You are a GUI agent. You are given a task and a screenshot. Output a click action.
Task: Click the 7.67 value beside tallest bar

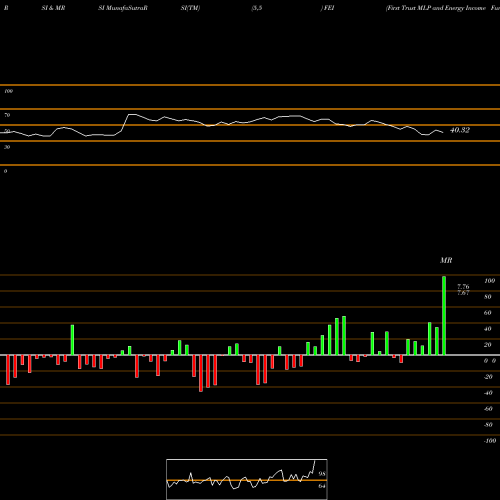click(x=463, y=293)
